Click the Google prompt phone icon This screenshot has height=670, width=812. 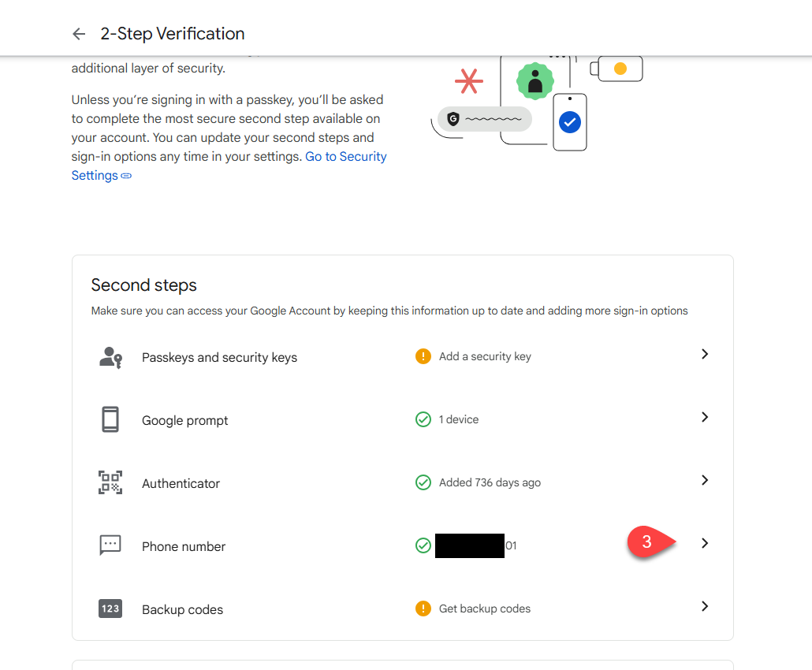click(110, 419)
